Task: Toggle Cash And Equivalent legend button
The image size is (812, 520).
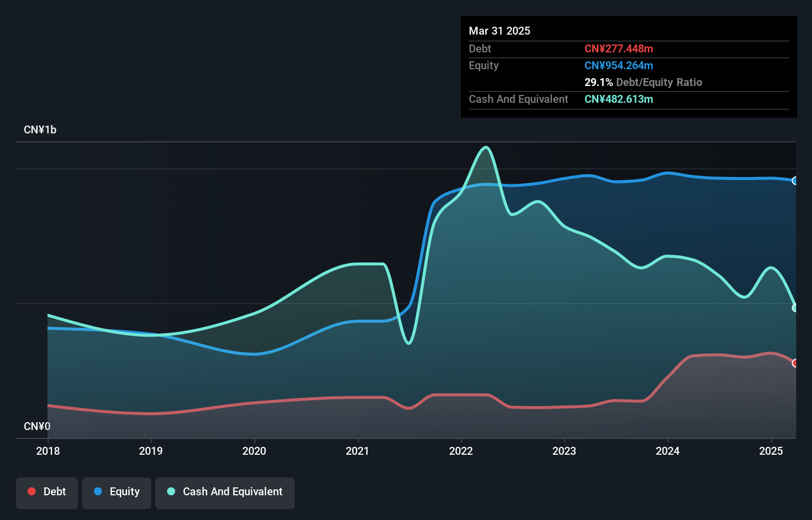Action: (x=225, y=493)
